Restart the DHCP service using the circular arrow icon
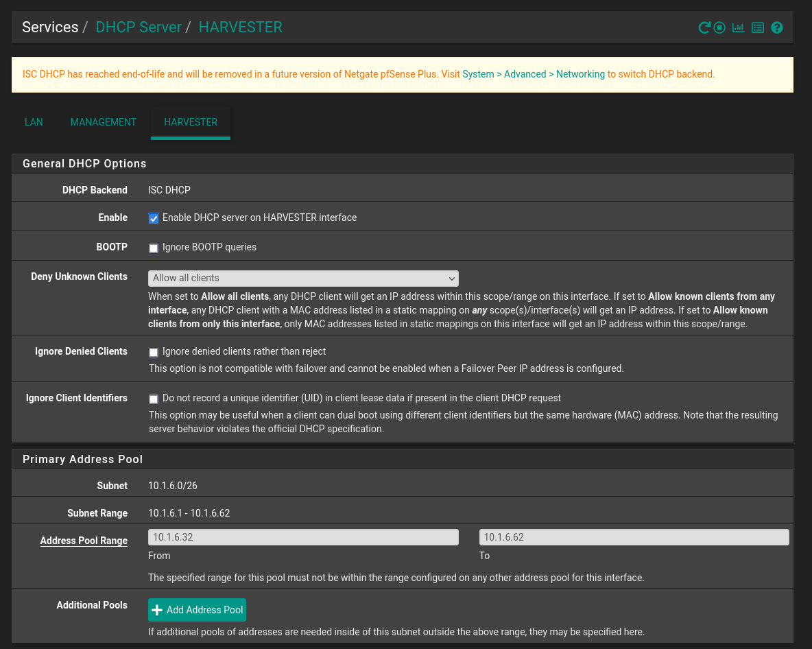Screen dimensions: 812x649 [704, 28]
